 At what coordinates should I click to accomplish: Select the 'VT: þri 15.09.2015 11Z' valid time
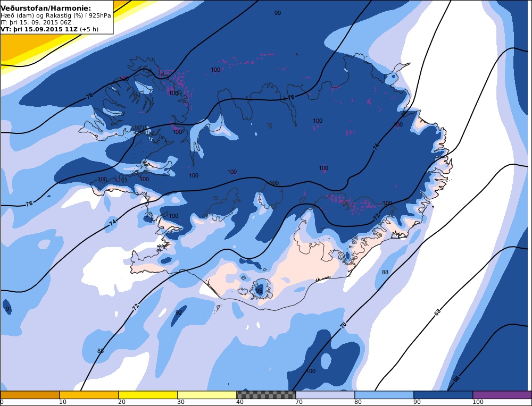tap(39, 29)
